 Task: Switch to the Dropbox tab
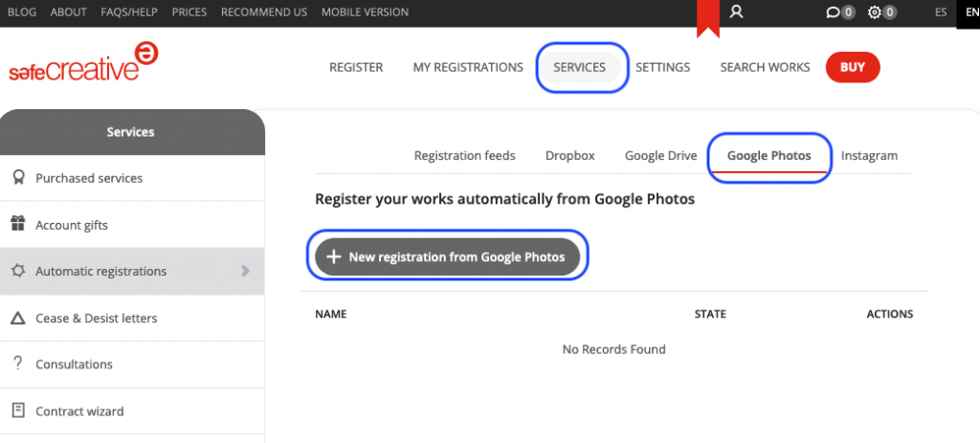(569, 155)
